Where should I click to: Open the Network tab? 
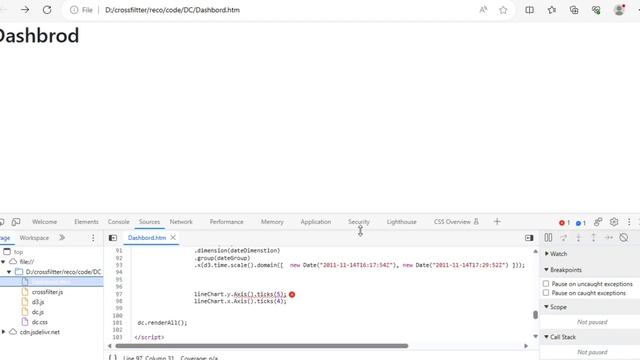pos(181,222)
